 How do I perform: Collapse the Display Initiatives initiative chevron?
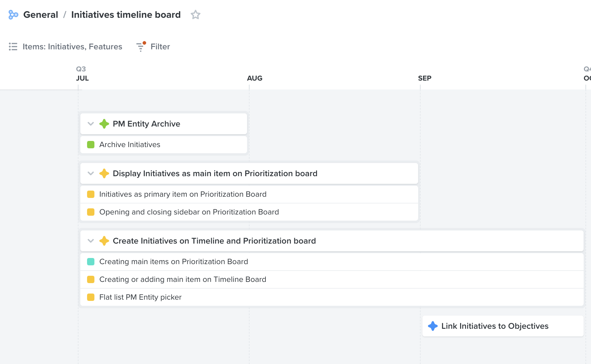click(x=90, y=173)
